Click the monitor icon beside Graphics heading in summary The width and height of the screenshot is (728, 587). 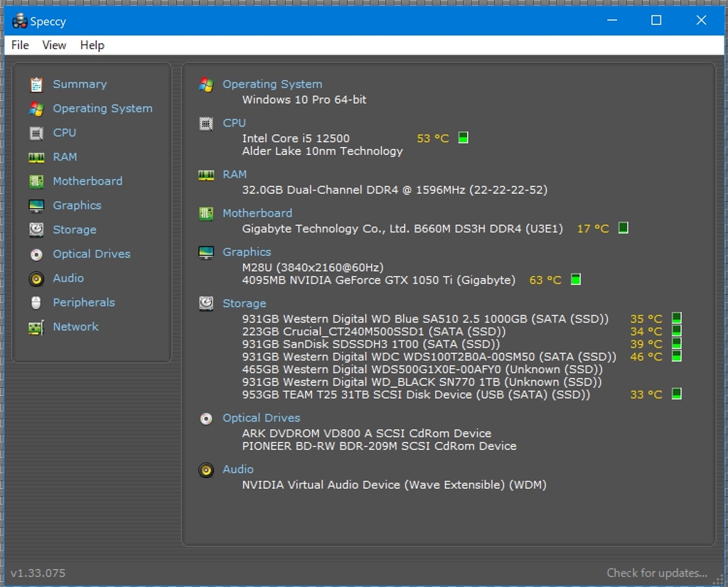click(x=206, y=252)
